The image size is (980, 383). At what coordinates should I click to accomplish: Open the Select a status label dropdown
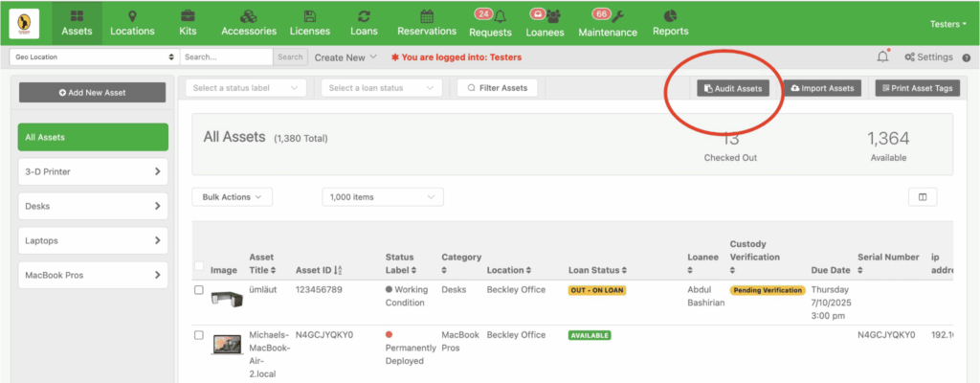point(246,88)
